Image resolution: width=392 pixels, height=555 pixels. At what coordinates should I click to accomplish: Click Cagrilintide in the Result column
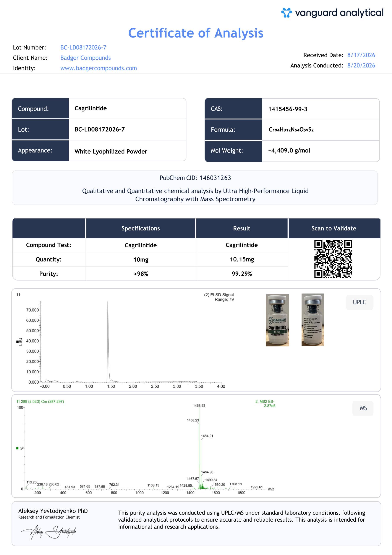point(241,245)
